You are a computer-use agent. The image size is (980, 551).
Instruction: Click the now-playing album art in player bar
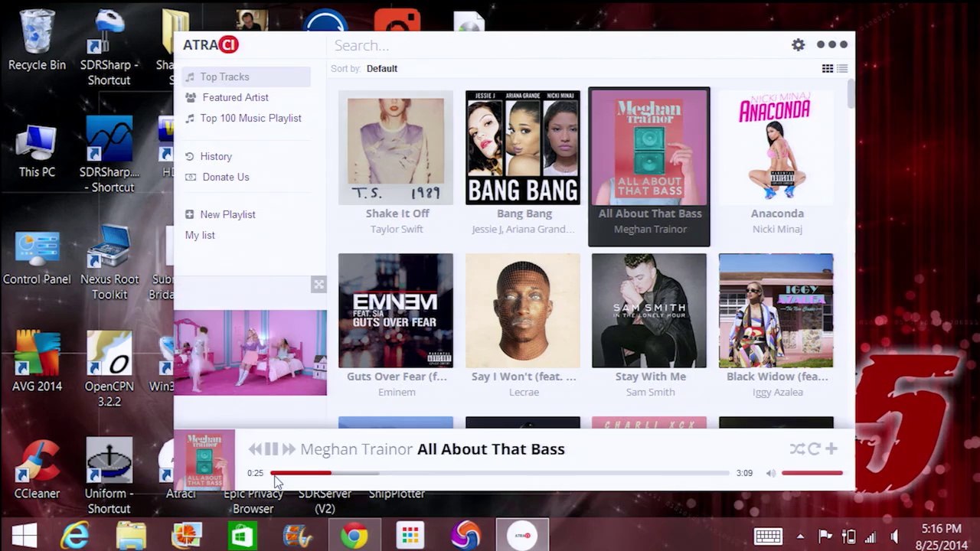(x=204, y=461)
